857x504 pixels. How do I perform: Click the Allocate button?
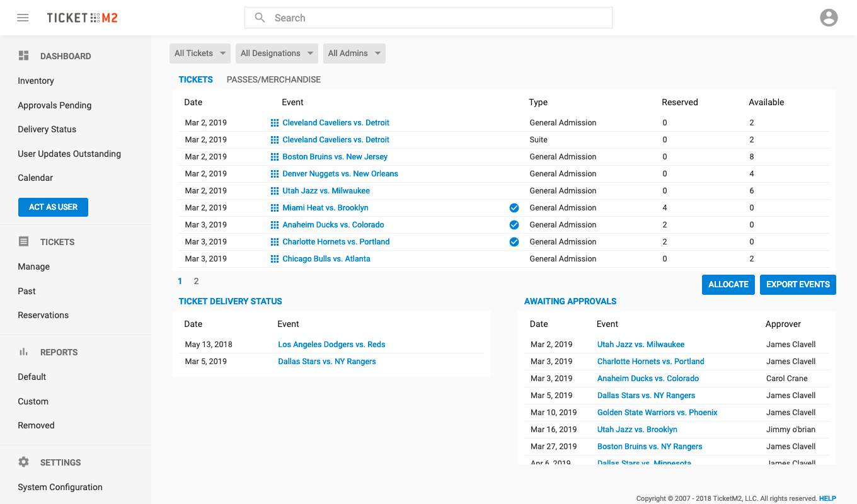pyautogui.click(x=728, y=285)
